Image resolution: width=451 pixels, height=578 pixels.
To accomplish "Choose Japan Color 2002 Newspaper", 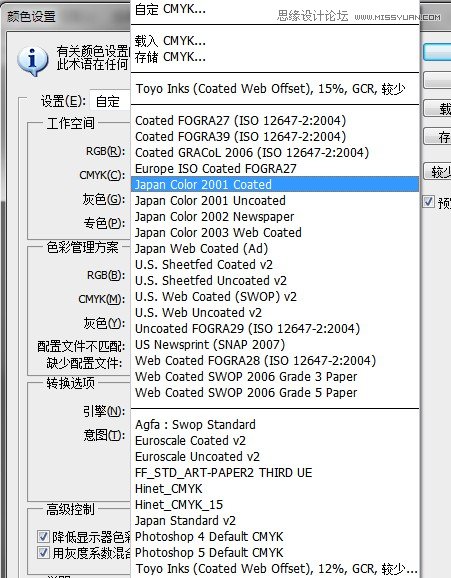I will click(x=275, y=216).
